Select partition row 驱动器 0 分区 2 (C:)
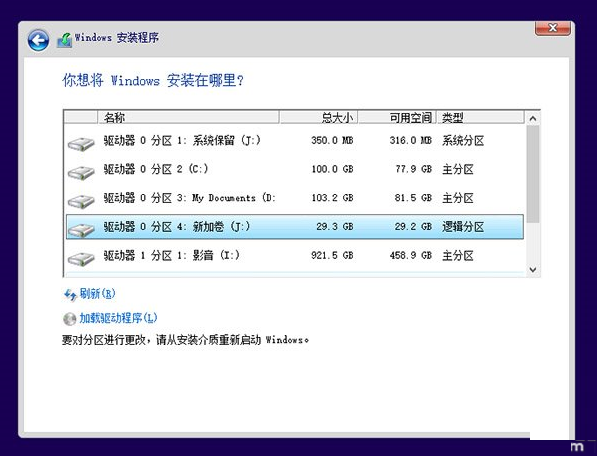Screen dimensions: 597x456 [295, 169]
